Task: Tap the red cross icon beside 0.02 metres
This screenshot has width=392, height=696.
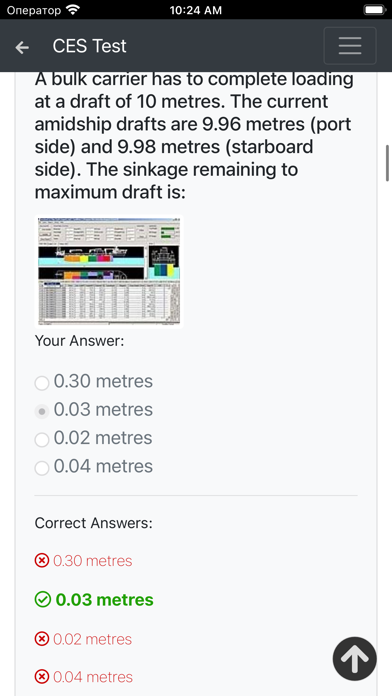Action: point(42,639)
